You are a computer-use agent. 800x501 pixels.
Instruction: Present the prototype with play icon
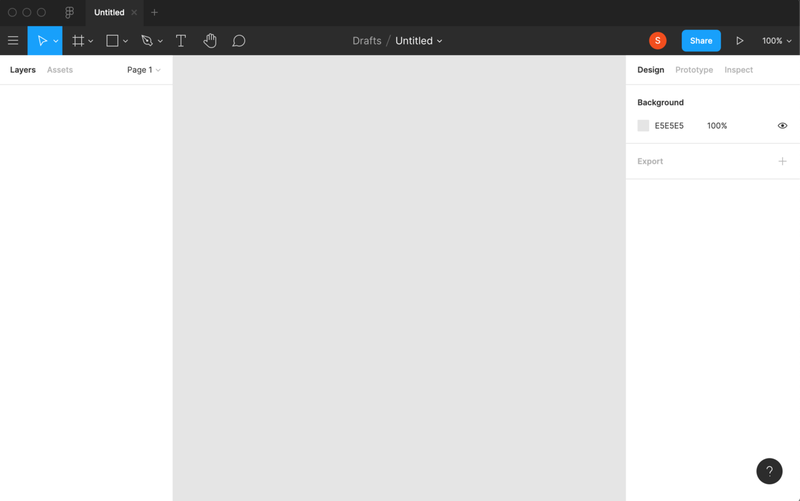[739, 41]
